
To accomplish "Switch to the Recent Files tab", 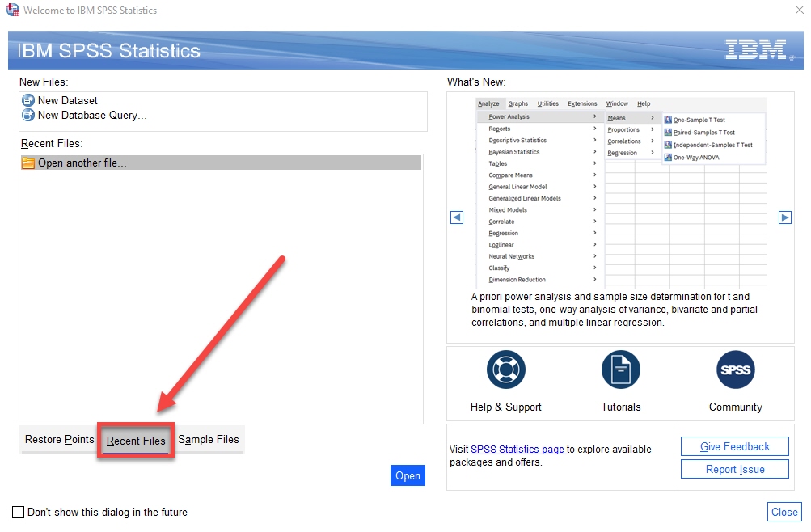I will click(x=136, y=441).
